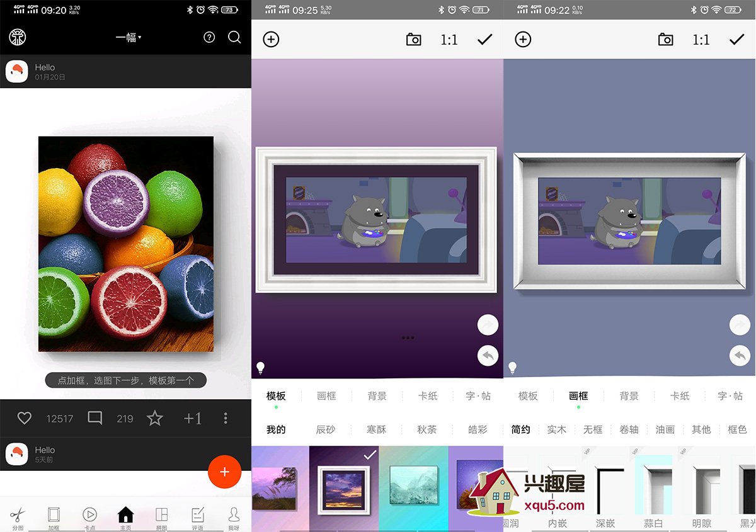This screenshot has width=756, height=532.
Task: Open 拼图 collage tab in bottom navigation
Action: (x=162, y=518)
